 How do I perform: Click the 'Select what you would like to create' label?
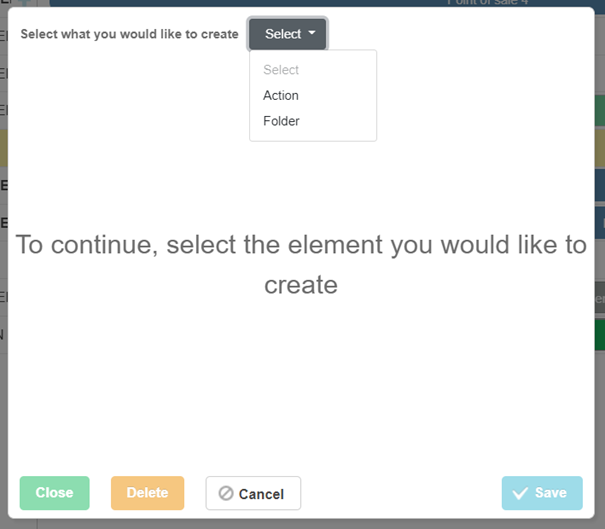pos(129,34)
